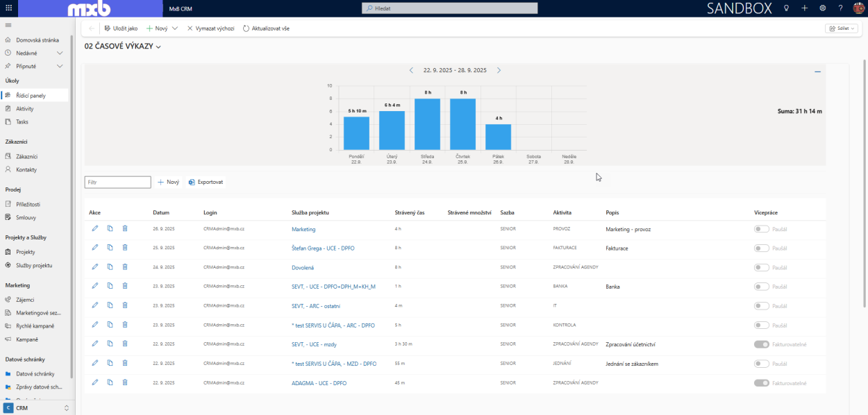Collapse the sidebar with hamburger icon
Viewport: 868px width, 415px height.
point(8,26)
